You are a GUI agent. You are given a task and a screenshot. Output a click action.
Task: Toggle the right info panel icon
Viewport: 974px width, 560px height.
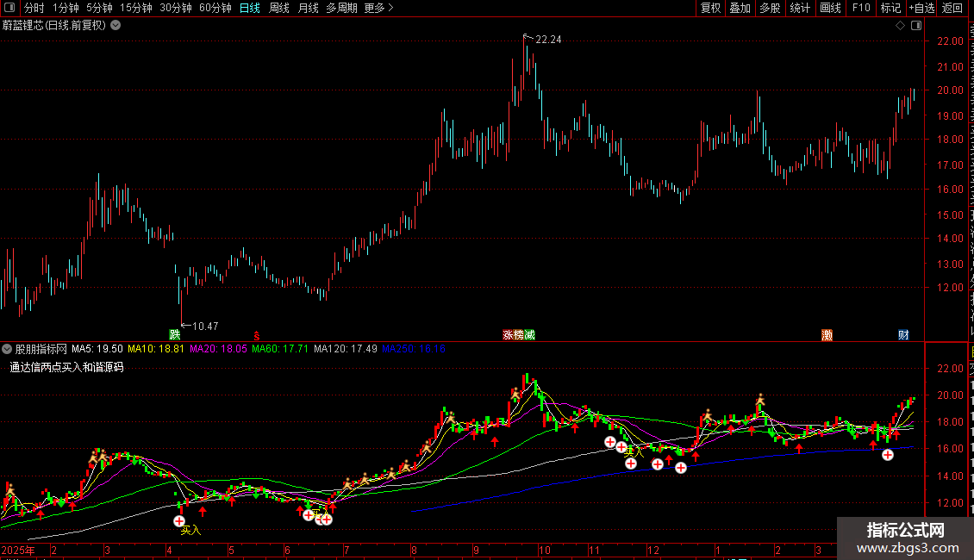tap(916, 26)
